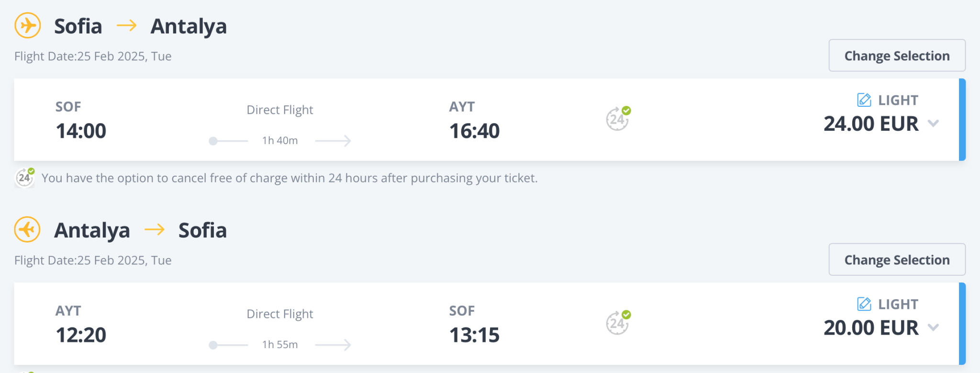Image resolution: width=980 pixels, height=373 pixels.
Task: Change Selection for Sofia to Antalya flight
Action: [897, 56]
